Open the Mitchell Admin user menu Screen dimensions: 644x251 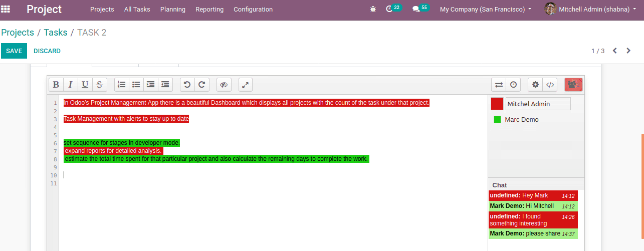coord(591,9)
